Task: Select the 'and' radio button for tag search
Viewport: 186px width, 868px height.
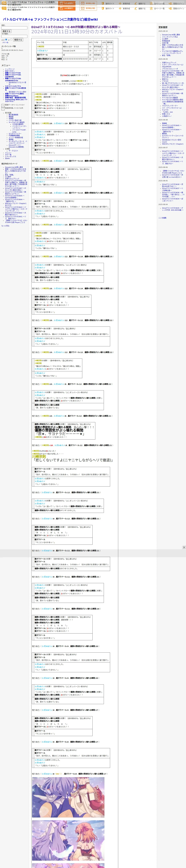Action: tap(6, 40)
